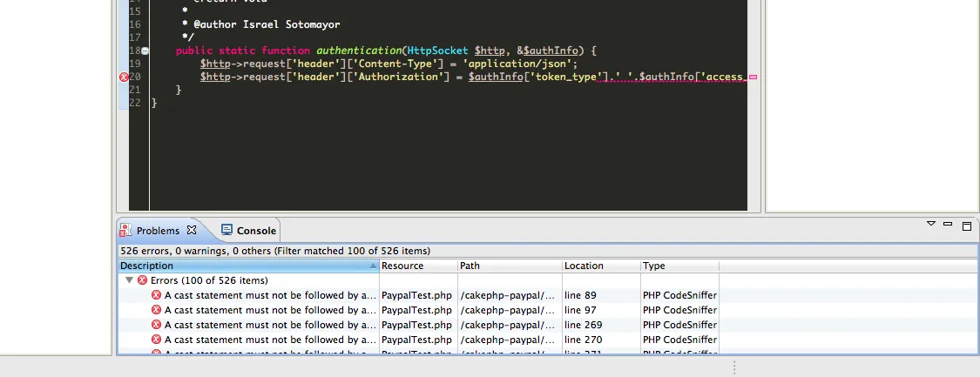
Task: Click PaypalTest.php in the line 270 row
Action: (416, 340)
